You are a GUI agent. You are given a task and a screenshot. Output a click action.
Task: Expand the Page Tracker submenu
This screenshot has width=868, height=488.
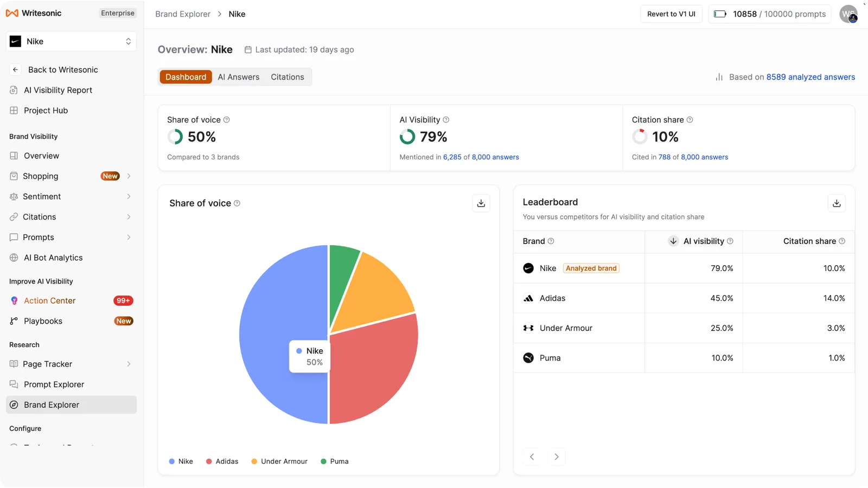point(129,364)
